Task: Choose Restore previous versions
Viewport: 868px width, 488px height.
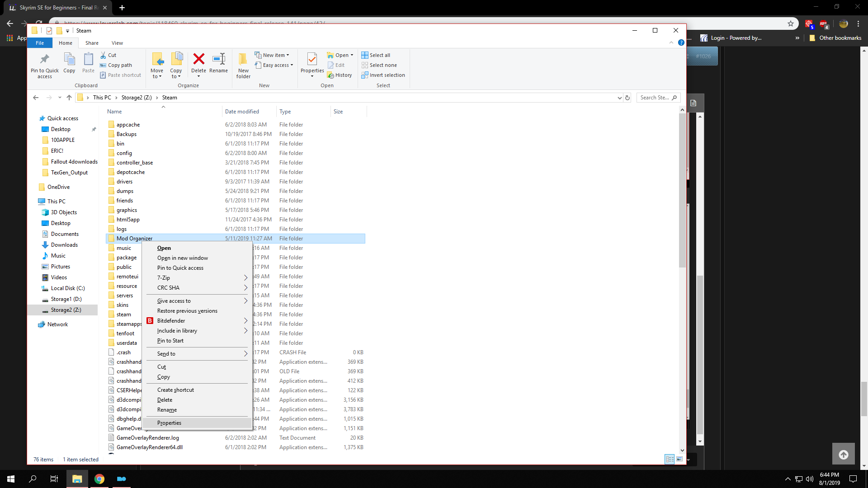Action: click(x=197, y=311)
